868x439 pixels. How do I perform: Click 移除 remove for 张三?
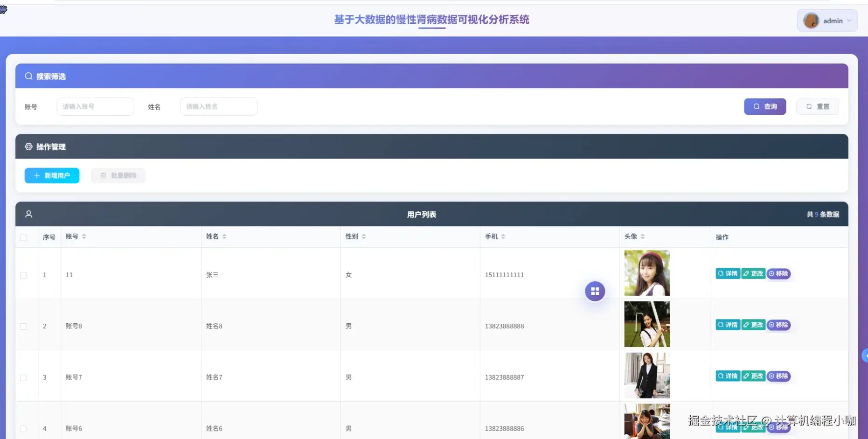point(778,274)
